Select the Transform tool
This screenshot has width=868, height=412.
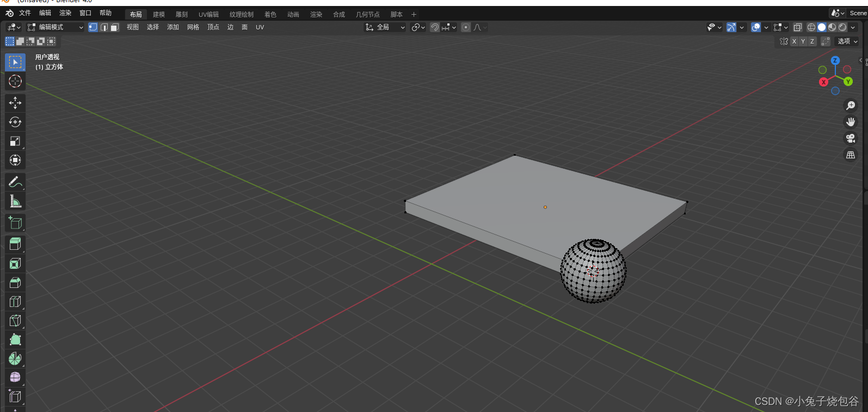click(x=15, y=160)
